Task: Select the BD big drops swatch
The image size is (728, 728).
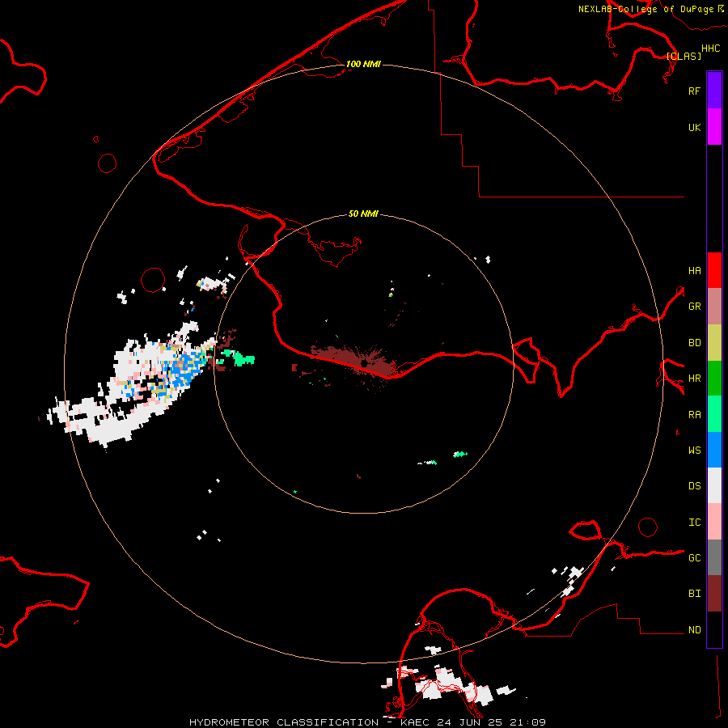Action: click(x=714, y=343)
